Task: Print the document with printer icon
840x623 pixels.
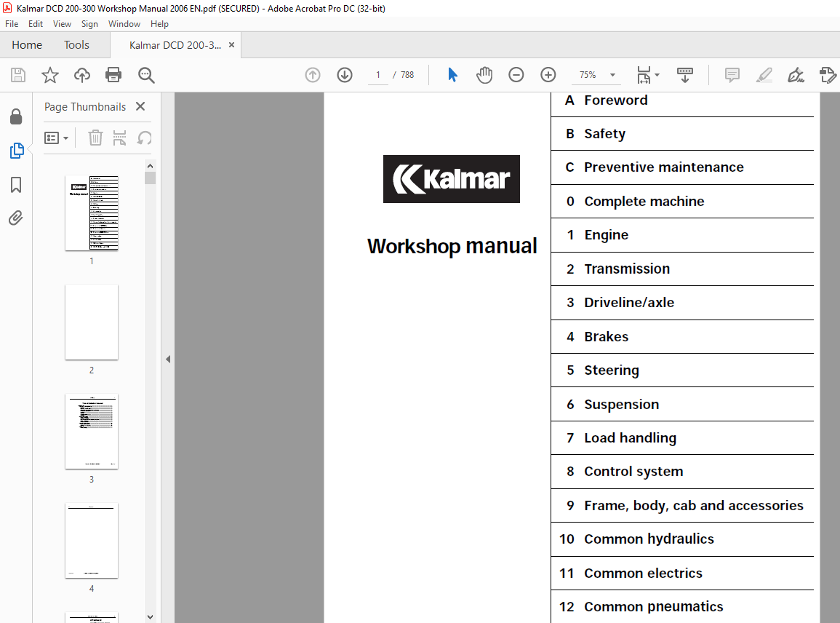Action: point(113,75)
